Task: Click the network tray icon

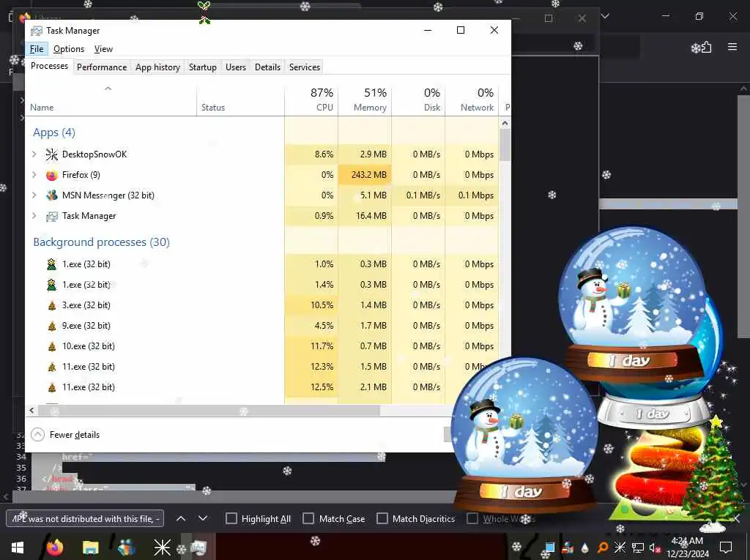Action: point(637,547)
